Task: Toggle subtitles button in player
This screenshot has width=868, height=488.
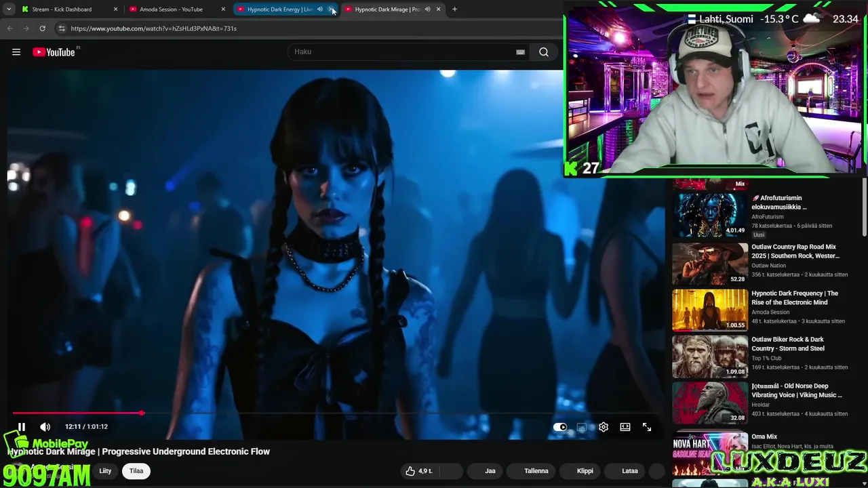Action: coord(581,427)
